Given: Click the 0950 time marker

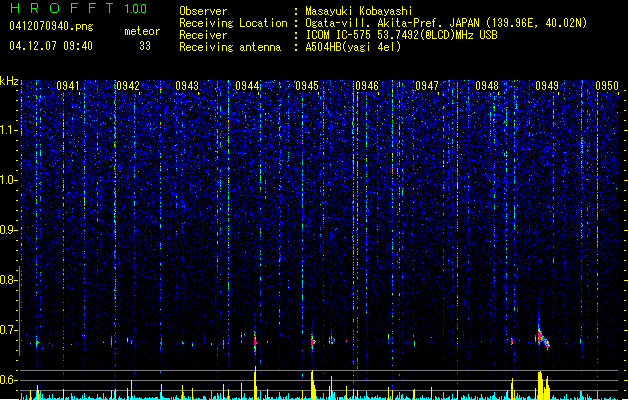Looking at the screenshot, I should pos(607,86).
